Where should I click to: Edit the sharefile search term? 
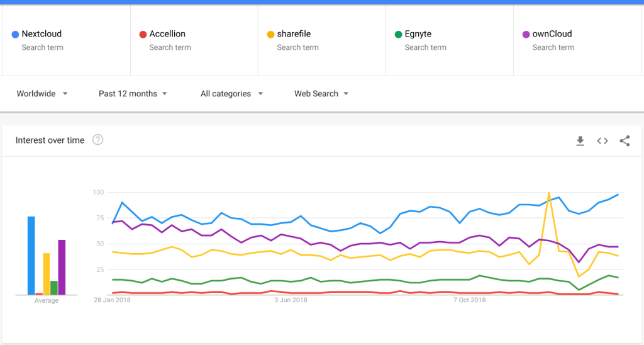click(x=294, y=34)
